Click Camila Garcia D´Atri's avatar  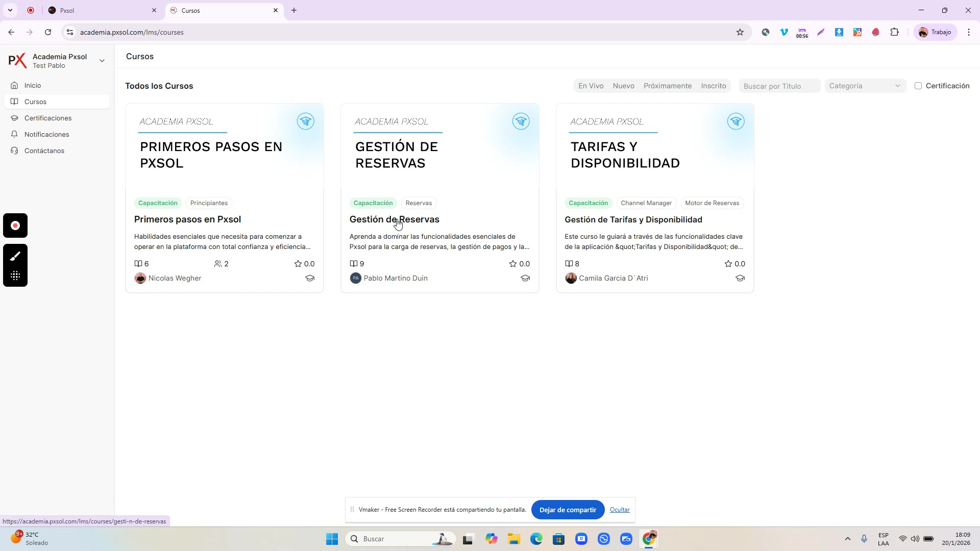tap(571, 278)
